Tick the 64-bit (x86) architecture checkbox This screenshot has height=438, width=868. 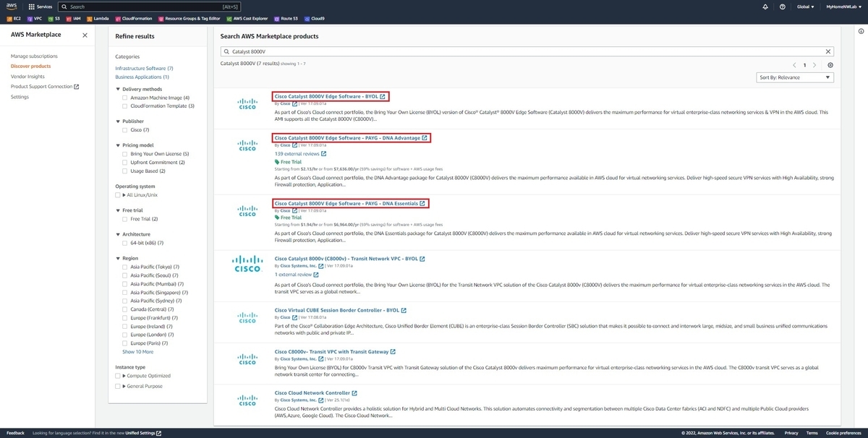[125, 243]
